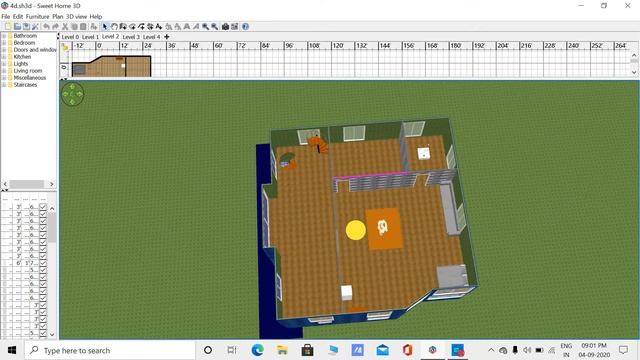Open the Mail app from the taskbar
This screenshot has width=640, height=360.
point(382,350)
